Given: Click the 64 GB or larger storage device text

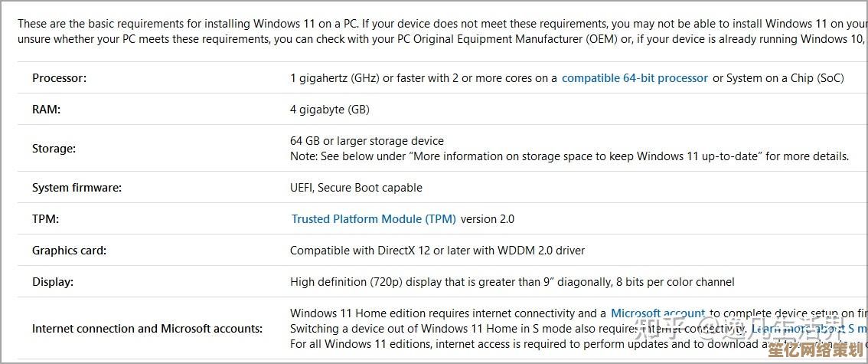Looking at the screenshot, I should pyautogui.click(x=367, y=141).
